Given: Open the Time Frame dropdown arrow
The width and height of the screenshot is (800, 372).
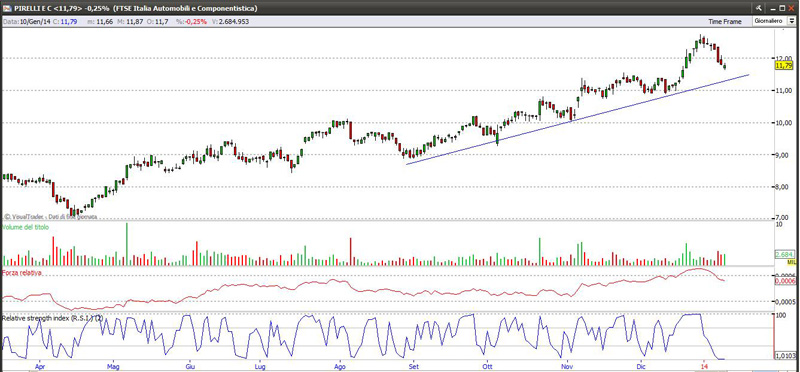Looking at the screenshot, I should tap(793, 21).
